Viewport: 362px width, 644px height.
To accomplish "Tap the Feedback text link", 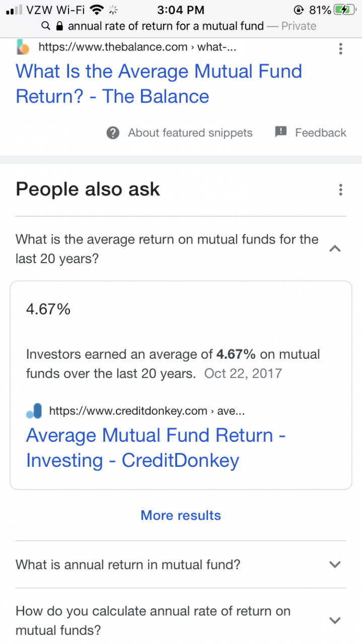I will pos(321,133).
